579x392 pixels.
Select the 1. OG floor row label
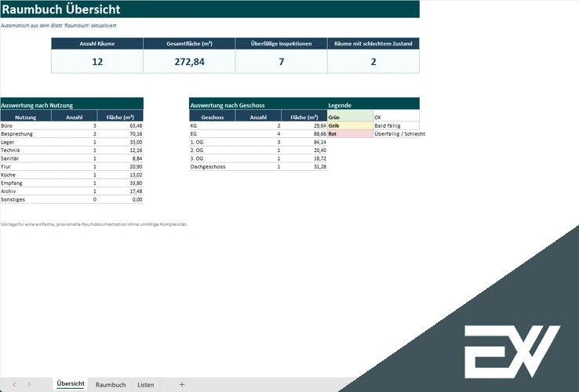(213, 142)
